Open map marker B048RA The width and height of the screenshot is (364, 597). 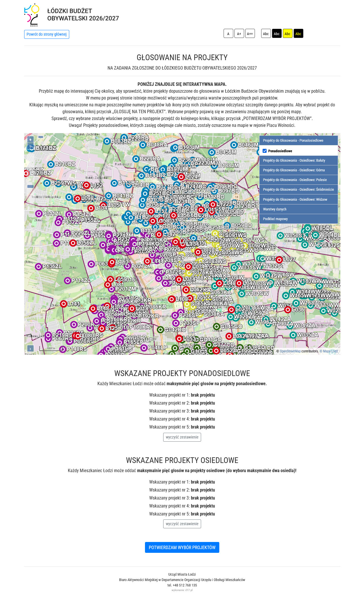(143, 145)
